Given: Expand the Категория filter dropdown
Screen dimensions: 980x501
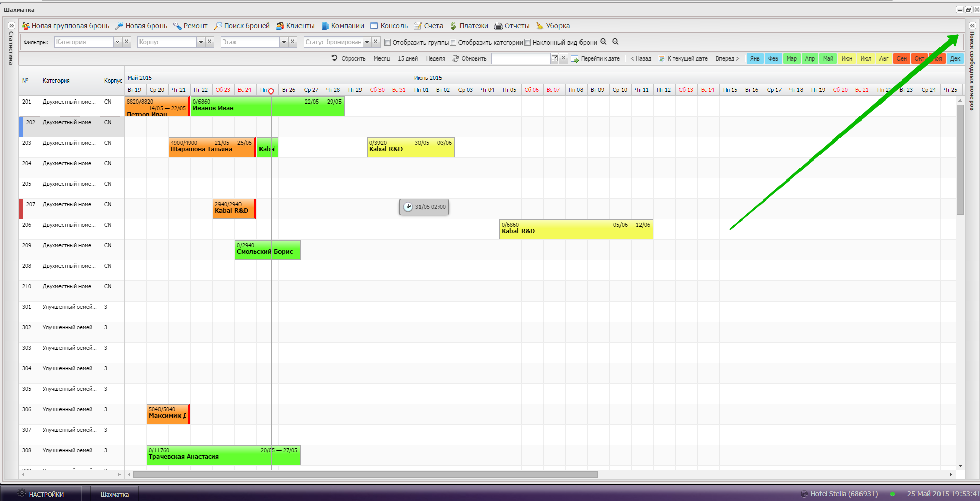Looking at the screenshot, I should coord(117,42).
